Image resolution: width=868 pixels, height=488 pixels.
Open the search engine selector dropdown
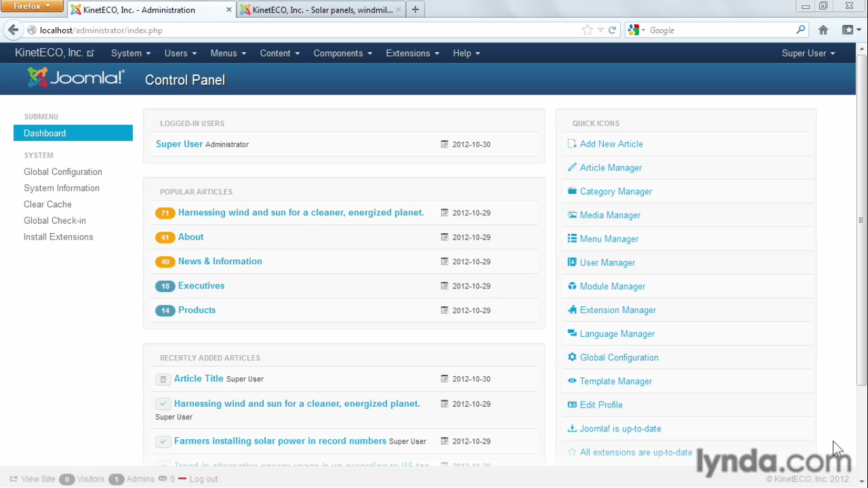pyautogui.click(x=636, y=30)
